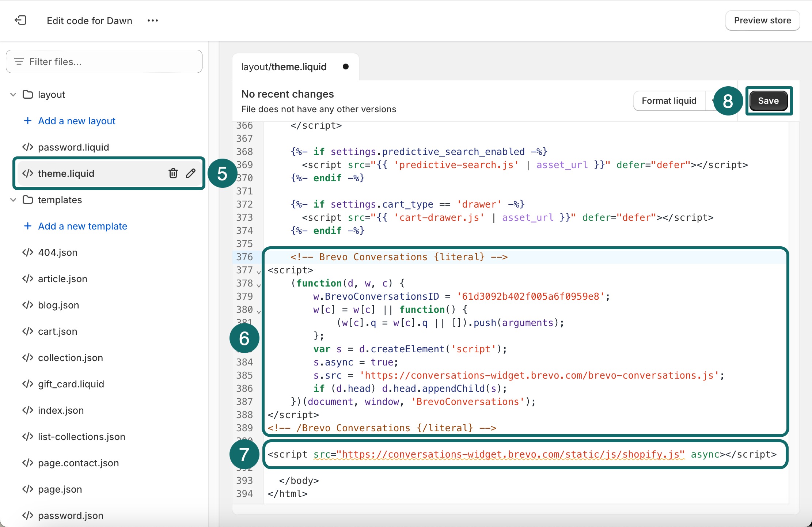Open page.json template file
Screen dimensions: 812x527
pyautogui.click(x=60, y=489)
